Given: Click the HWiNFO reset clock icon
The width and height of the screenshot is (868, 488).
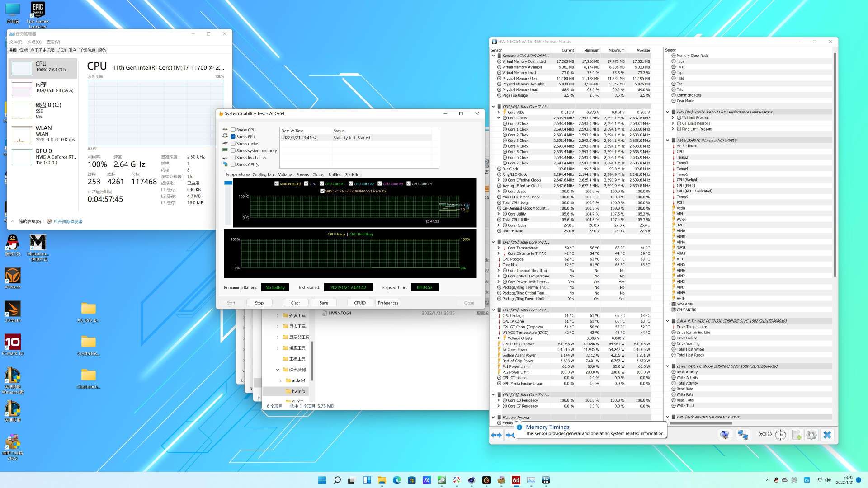Looking at the screenshot, I should [780, 435].
